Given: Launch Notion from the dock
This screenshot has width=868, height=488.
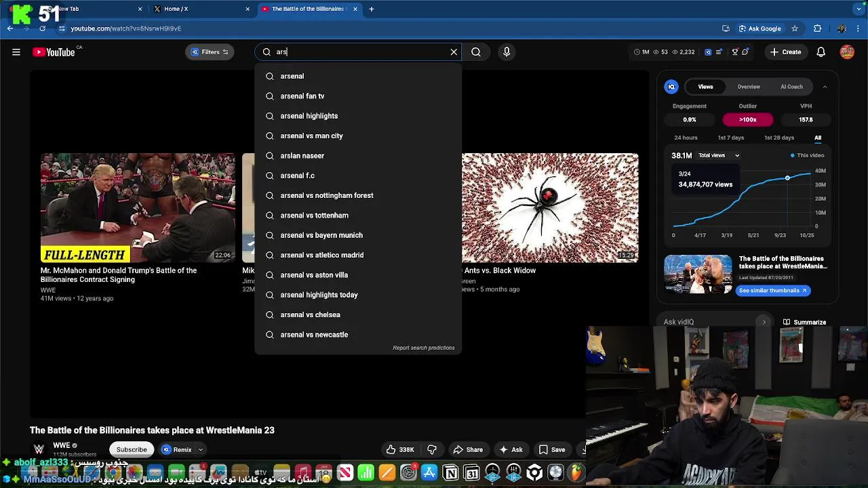Looking at the screenshot, I should tap(450, 472).
